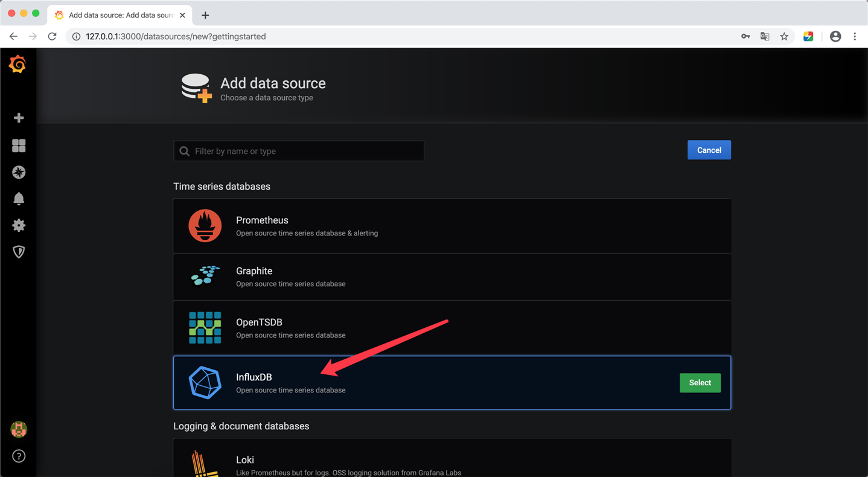
Task: Click the browser forward arrow
Action: tap(33, 36)
